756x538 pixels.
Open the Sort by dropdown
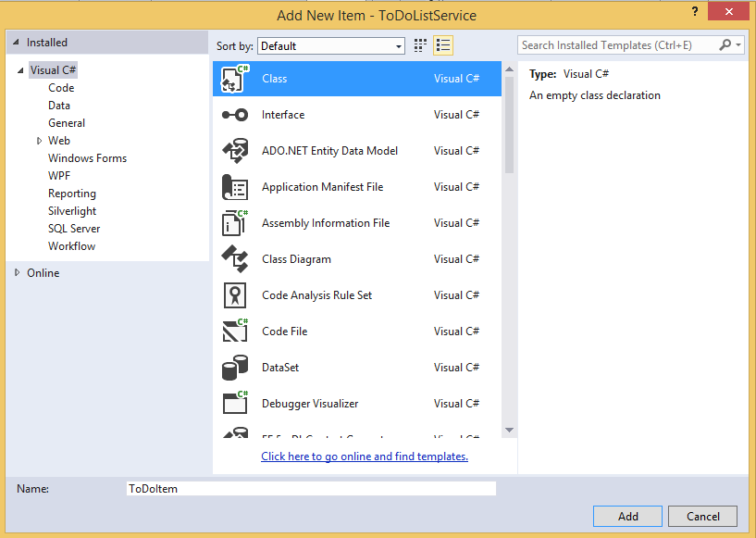click(331, 45)
